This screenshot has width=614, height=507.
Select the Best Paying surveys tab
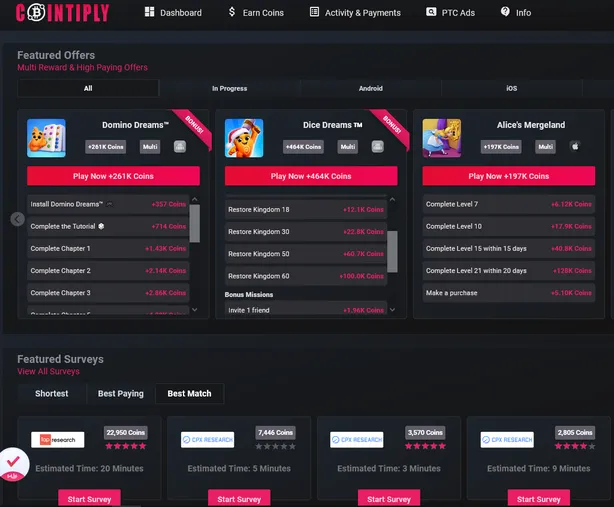coord(121,393)
